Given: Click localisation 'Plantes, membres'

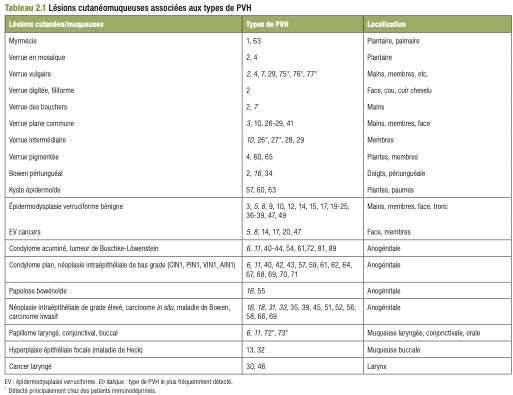Looking at the screenshot, I should click(392, 157).
